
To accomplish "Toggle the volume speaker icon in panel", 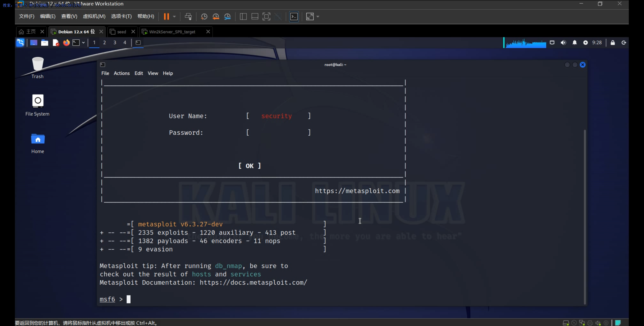I will [563, 43].
